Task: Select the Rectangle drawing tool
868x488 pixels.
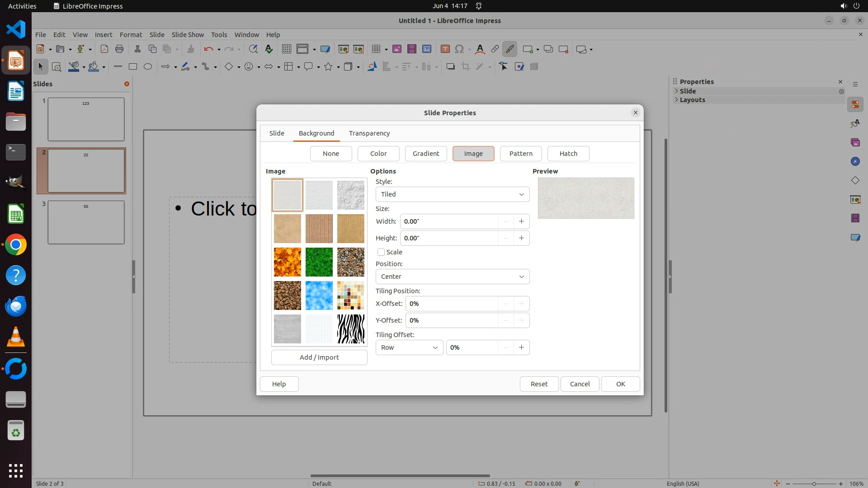Action: (x=133, y=67)
